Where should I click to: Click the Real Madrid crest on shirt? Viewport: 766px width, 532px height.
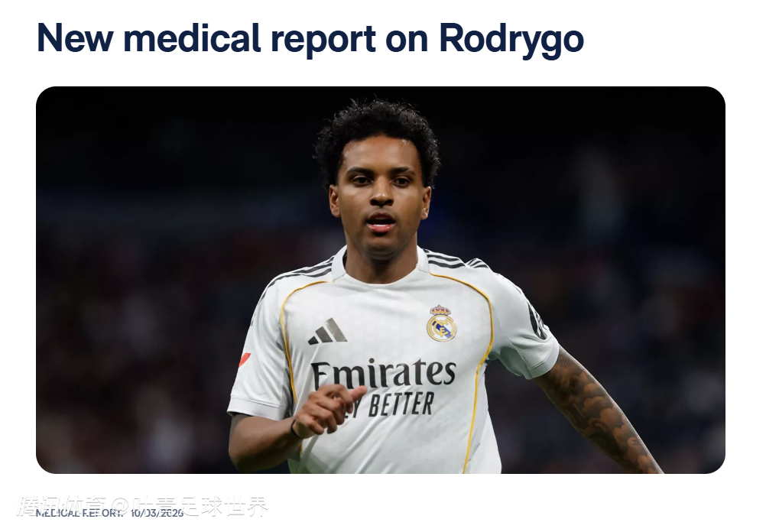[x=441, y=323]
